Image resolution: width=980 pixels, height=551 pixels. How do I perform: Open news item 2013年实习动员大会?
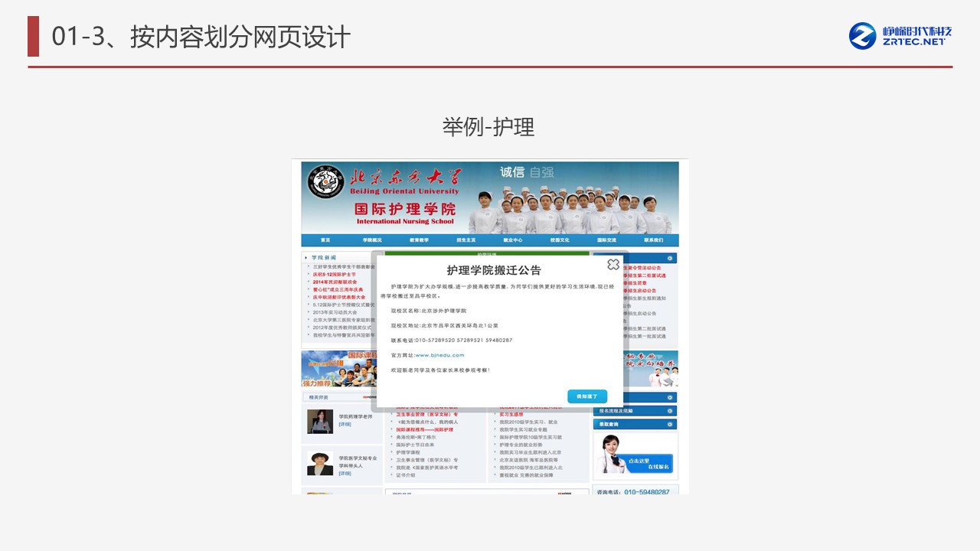click(x=335, y=312)
